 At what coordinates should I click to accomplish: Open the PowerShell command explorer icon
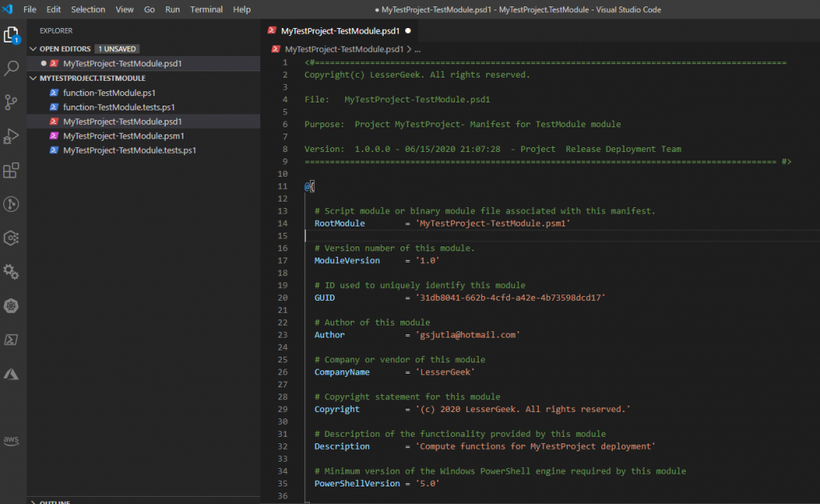click(x=12, y=340)
